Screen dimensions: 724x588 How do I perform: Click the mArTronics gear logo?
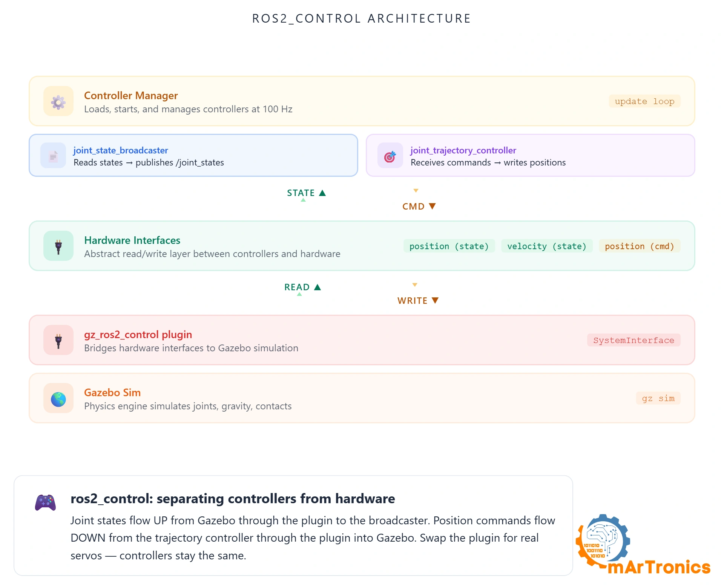click(x=603, y=541)
